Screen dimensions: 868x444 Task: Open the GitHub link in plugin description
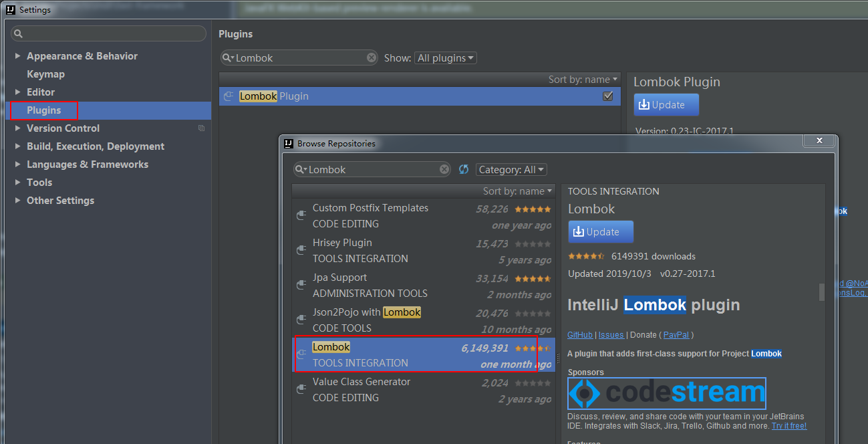pyautogui.click(x=580, y=335)
